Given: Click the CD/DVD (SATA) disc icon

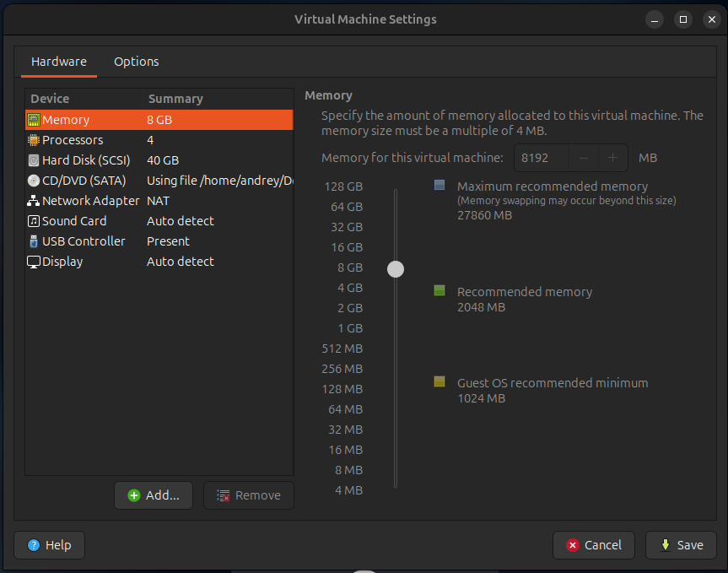Looking at the screenshot, I should pyautogui.click(x=34, y=181).
